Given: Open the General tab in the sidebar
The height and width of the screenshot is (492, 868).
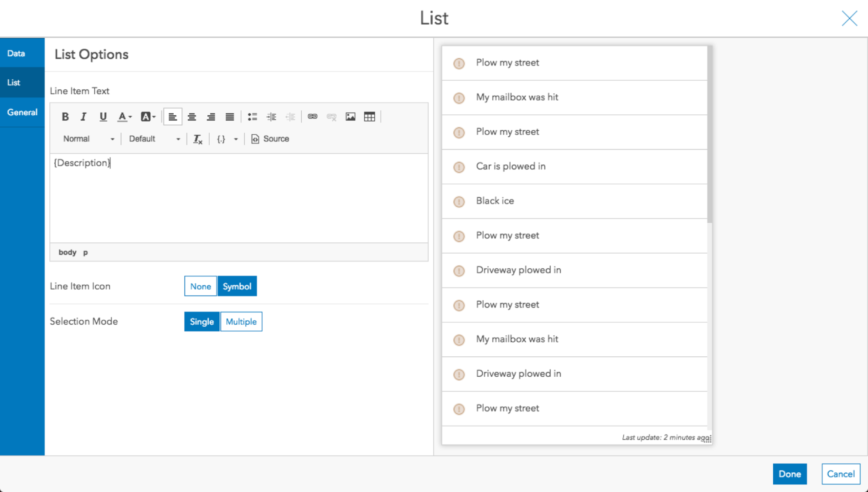Looking at the screenshot, I should point(22,112).
